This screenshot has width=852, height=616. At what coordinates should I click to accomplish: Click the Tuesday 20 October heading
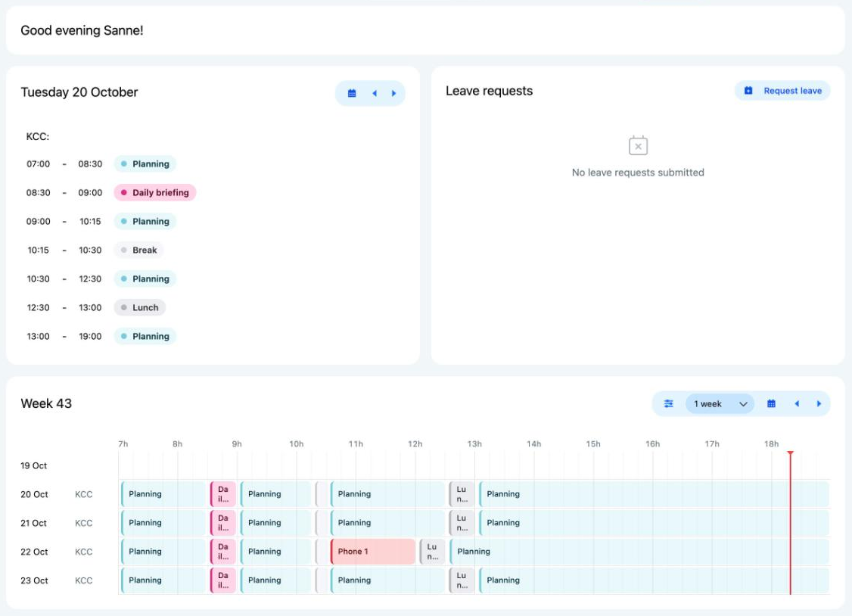pos(79,92)
